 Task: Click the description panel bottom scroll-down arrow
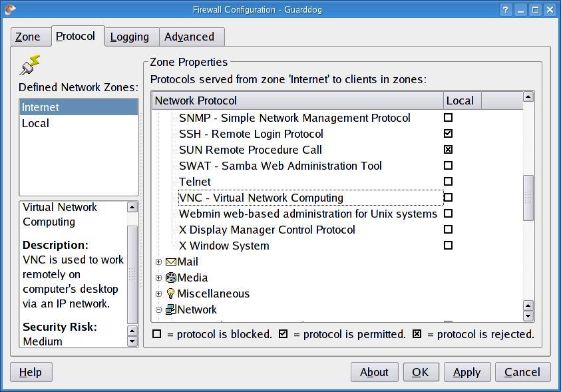[x=132, y=341]
